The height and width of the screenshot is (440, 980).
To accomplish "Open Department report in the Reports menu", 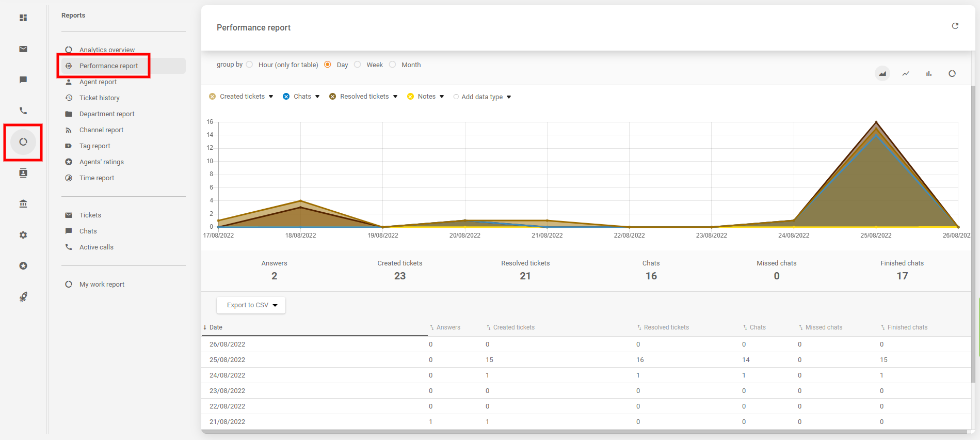I will [x=107, y=114].
